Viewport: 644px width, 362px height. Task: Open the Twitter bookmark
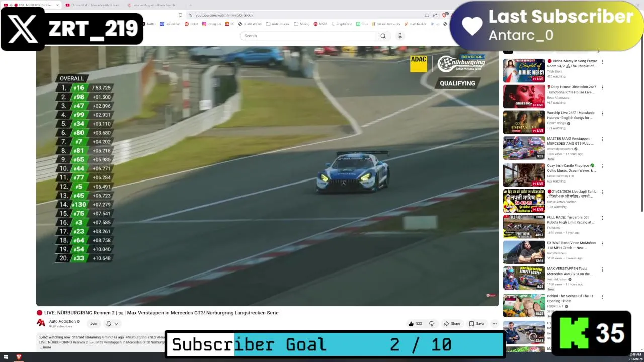pos(150,24)
